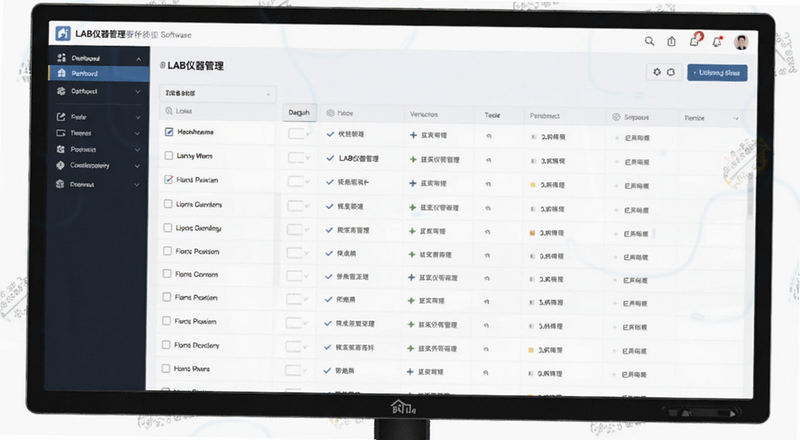The height and width of the screenshot is (440, 800).
Task: Click the Fasfe edit-pencil sidebar icon
Action: click(x=61, y=117)
